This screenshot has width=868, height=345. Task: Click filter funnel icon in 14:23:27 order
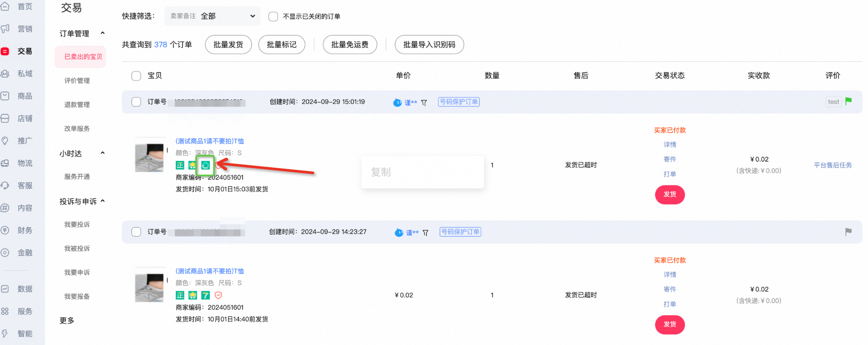pos(426,233)
